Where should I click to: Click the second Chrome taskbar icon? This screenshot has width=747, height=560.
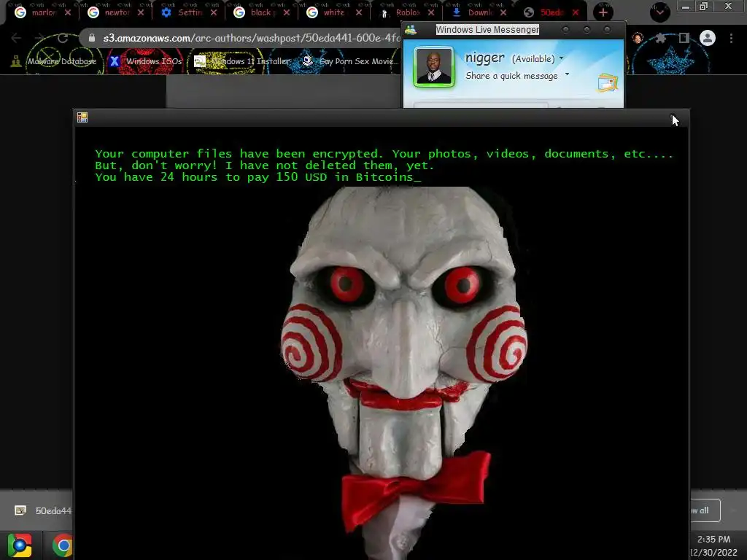pos(63,545)
